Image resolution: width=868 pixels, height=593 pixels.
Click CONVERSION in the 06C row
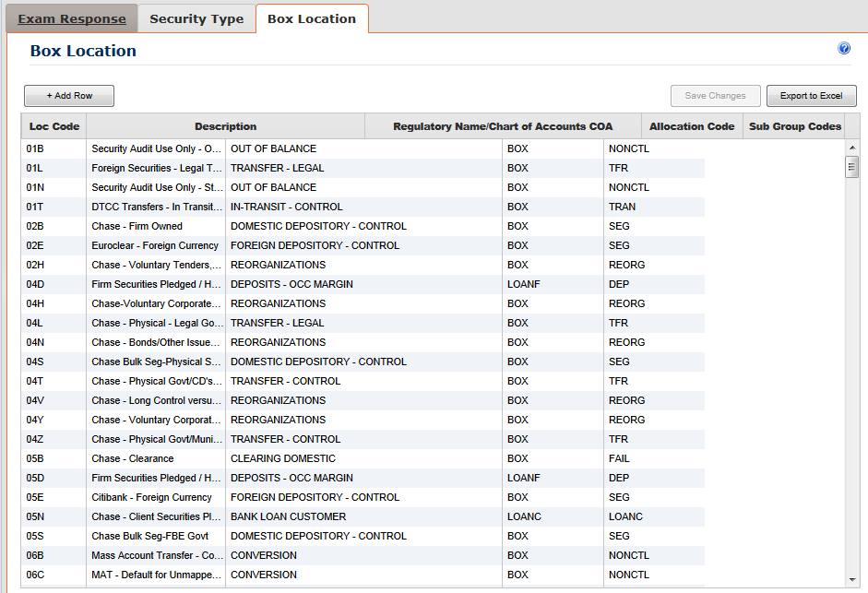coord(264,575)
